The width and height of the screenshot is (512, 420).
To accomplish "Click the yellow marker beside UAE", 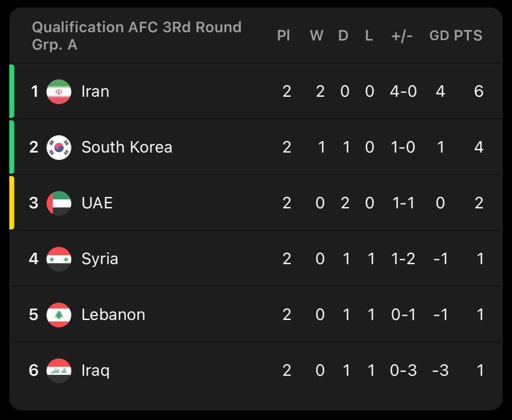I will click(12, 203).
